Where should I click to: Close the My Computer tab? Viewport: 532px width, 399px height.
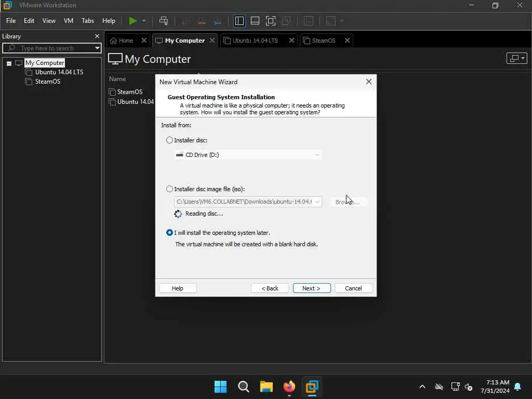[212, 41]
